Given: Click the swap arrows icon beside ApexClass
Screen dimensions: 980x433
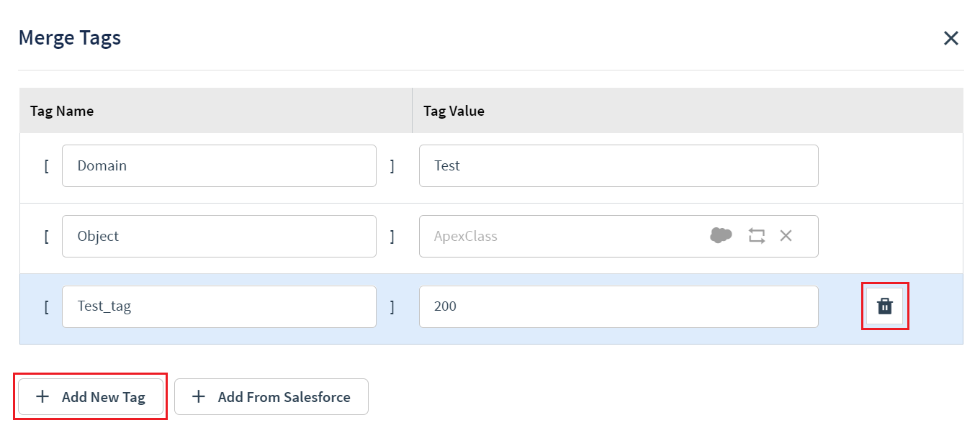Looking at the screenshot, I should coord(756,235).
